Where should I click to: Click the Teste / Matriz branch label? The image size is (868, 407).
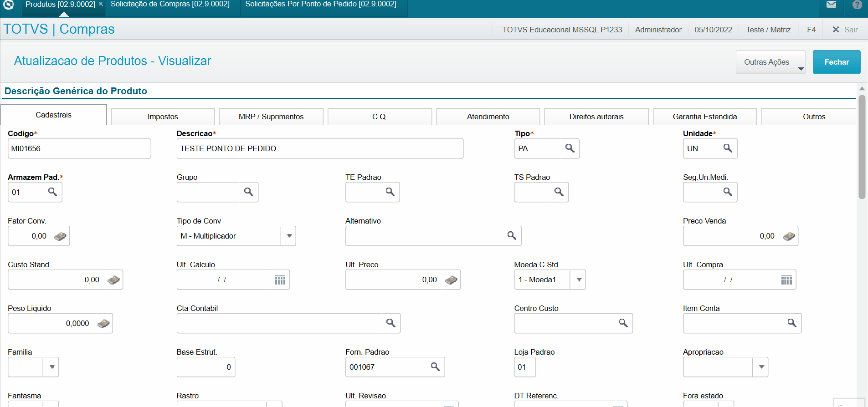tap(768, 30)
